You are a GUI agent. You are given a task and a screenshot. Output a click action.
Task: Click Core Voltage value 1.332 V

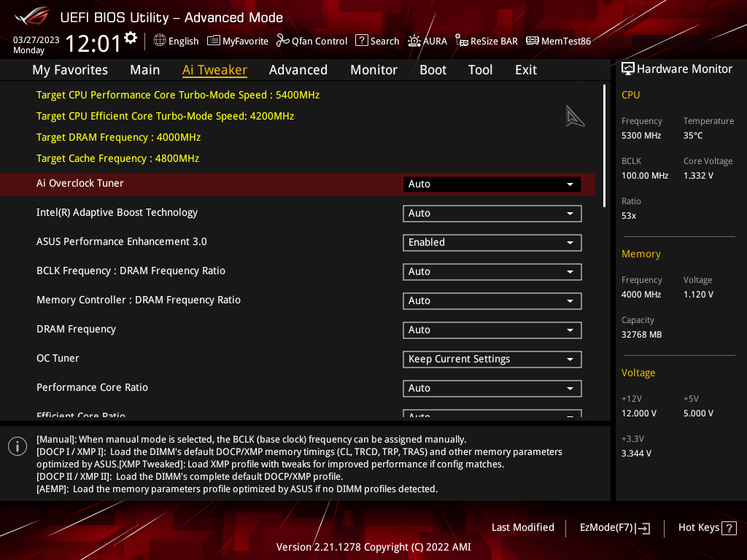698,175
